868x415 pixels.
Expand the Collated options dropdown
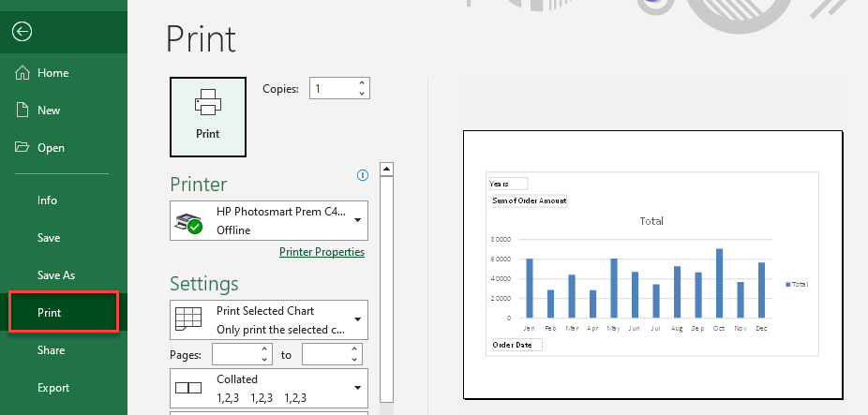click(x=357, y=388)
